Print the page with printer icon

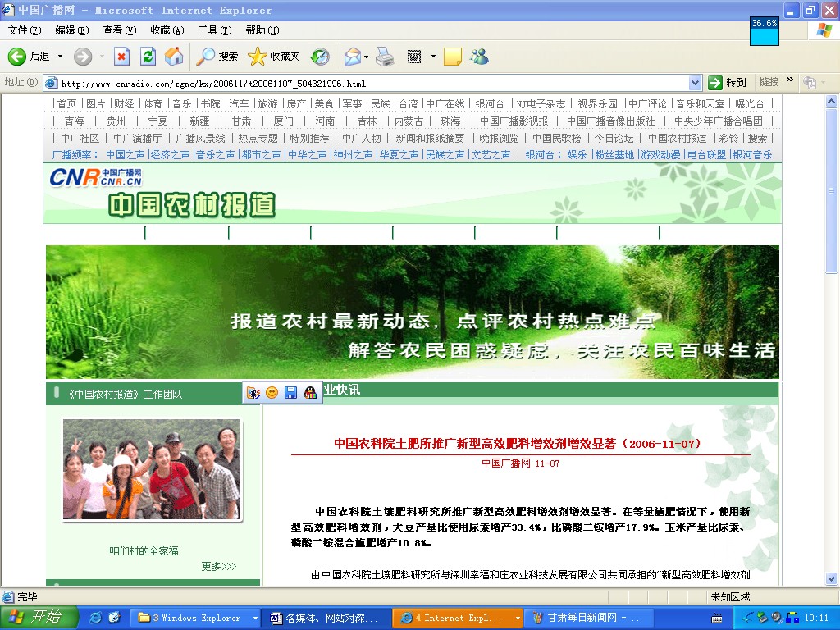point(385,57)
